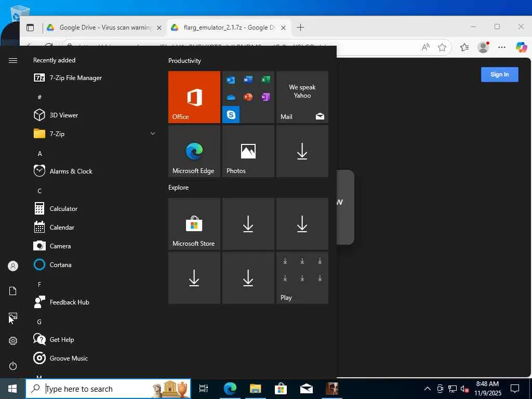The image size is (532, 399).
Task: Open Skype from the Office apps tile
Action: point(231,115)
